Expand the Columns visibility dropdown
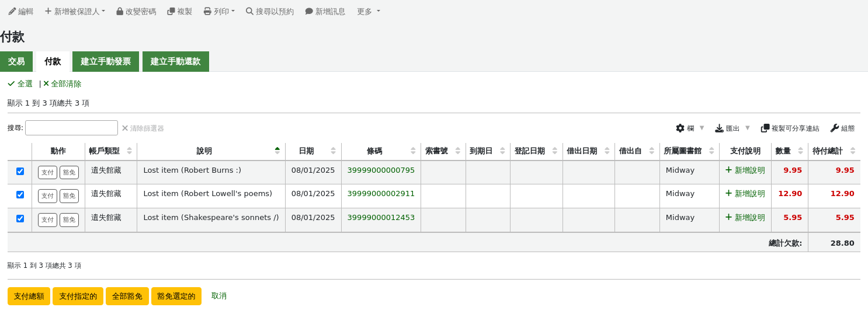Image resolution: width=868 pixels, height=328 pixels. coord(690,128)
